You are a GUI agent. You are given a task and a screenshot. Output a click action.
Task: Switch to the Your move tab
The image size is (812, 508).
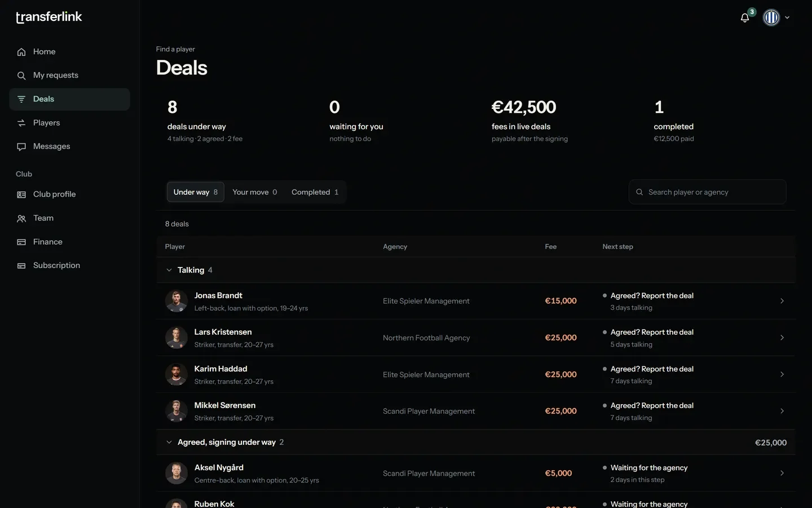click(255, 192)
